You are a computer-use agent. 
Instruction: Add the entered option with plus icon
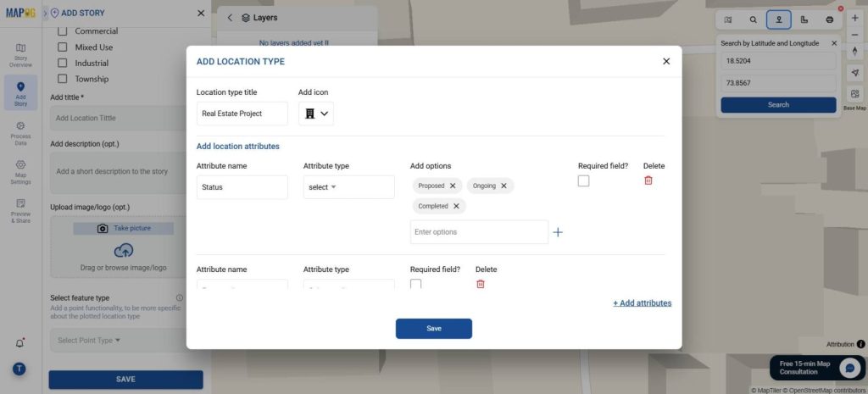[x=558, y=232]
